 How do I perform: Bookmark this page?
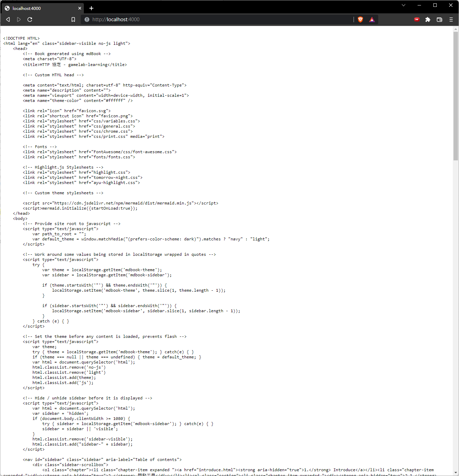[73, 19]
